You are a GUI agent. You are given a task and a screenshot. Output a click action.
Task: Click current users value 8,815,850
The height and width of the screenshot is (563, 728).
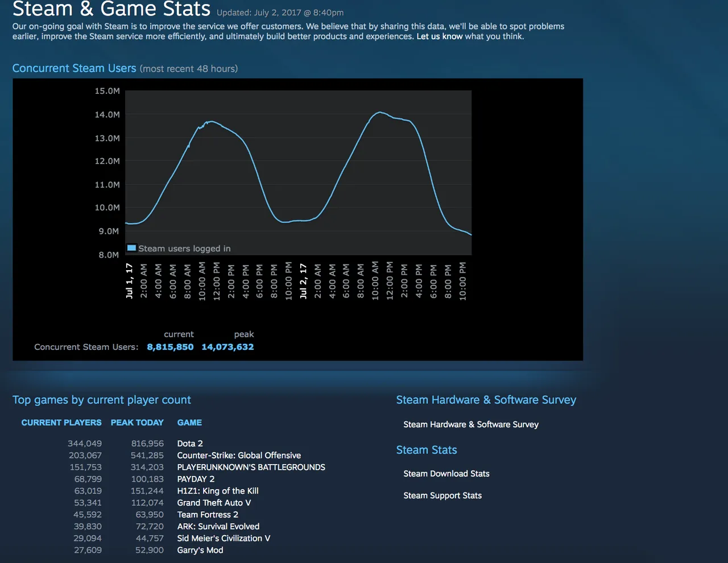pyautogui.click(x=170, y=347)
